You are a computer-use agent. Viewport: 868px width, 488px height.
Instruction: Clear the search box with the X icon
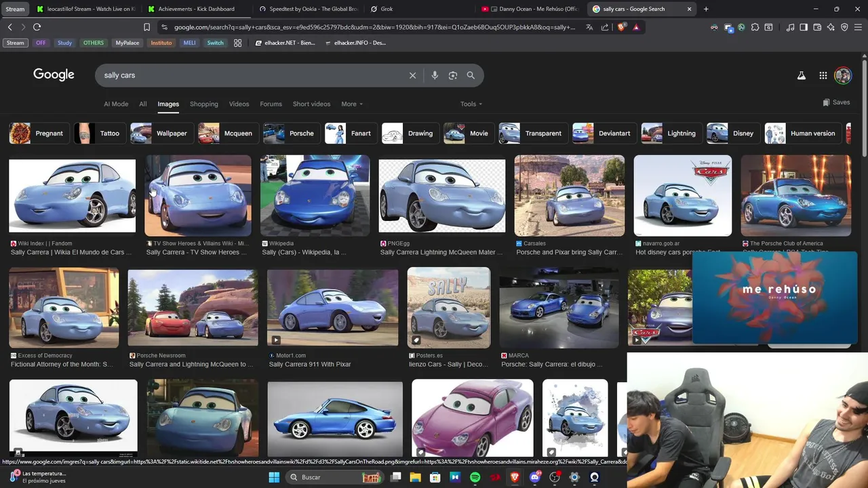pyautogui.click(x=412, y=75)
